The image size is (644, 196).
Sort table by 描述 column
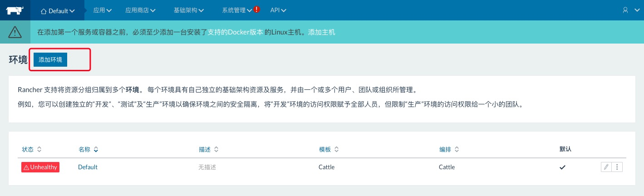click(x=208, y=149)
